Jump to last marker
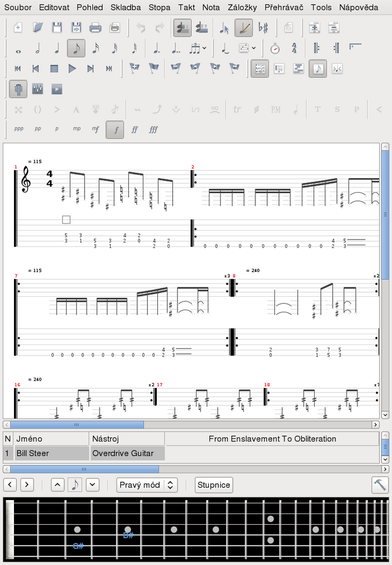 point(234,68)
